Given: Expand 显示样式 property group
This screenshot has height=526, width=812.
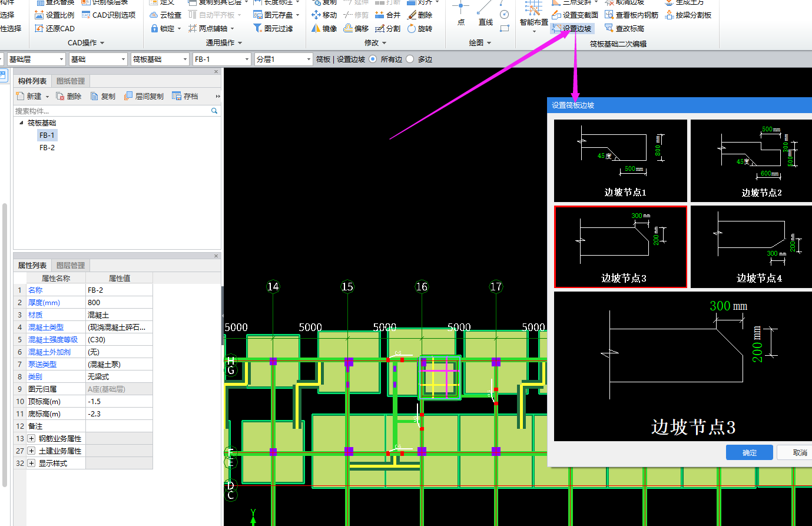Looking at the screenshot, I should click(31, 464).
